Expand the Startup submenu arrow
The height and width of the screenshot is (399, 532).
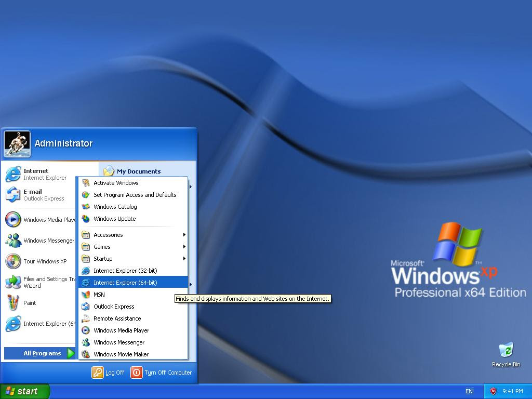pos(184,259)
